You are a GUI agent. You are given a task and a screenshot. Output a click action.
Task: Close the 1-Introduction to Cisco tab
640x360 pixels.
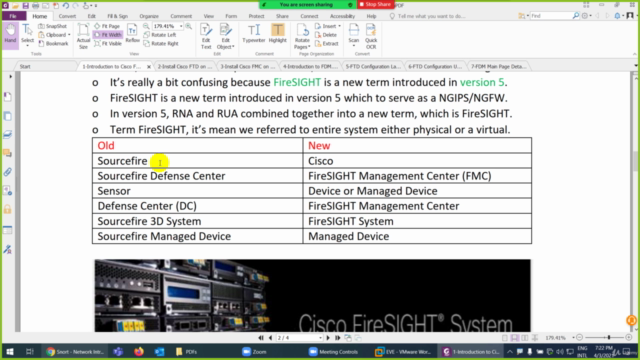point(149,67)
